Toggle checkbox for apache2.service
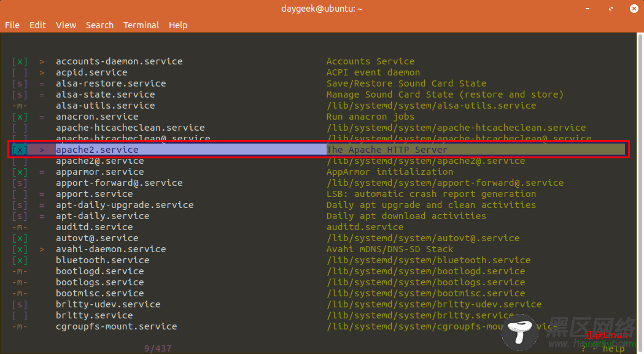Screen dimensions: 644x354 pos(20,150)
